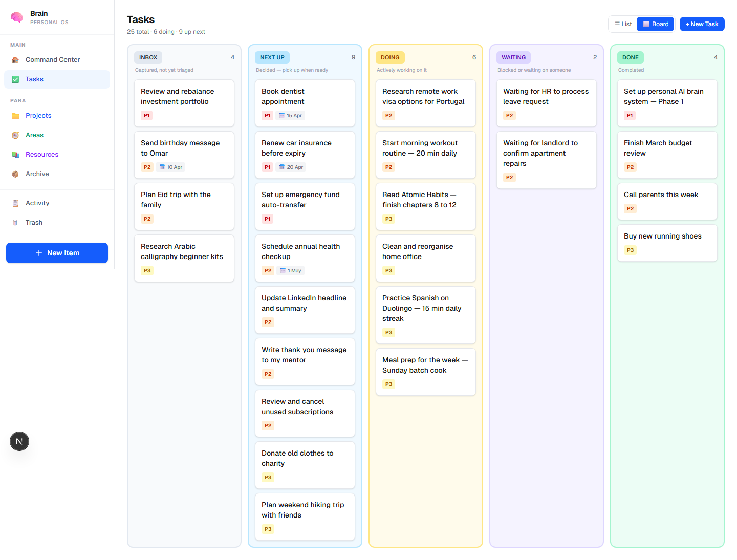Select the Resources books icon
The width and height of the screenshot is (737, 560).
pos(15,154)
